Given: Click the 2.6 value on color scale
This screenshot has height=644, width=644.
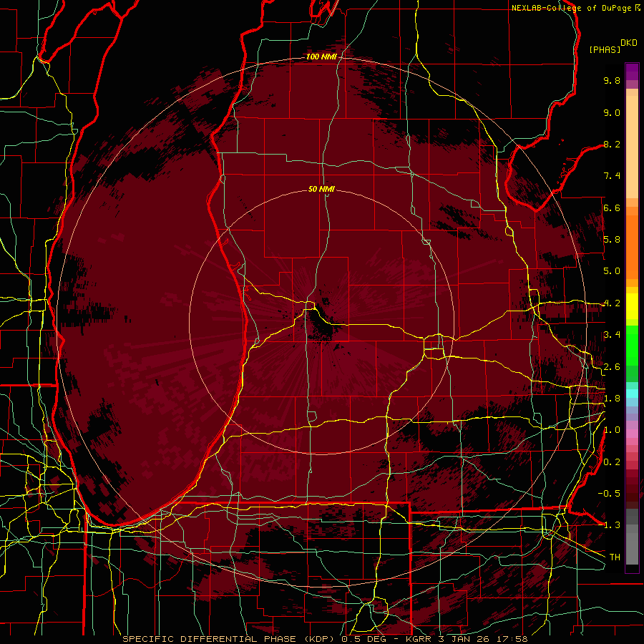Looking at the screenshot, I should click(x=612, y=367).
